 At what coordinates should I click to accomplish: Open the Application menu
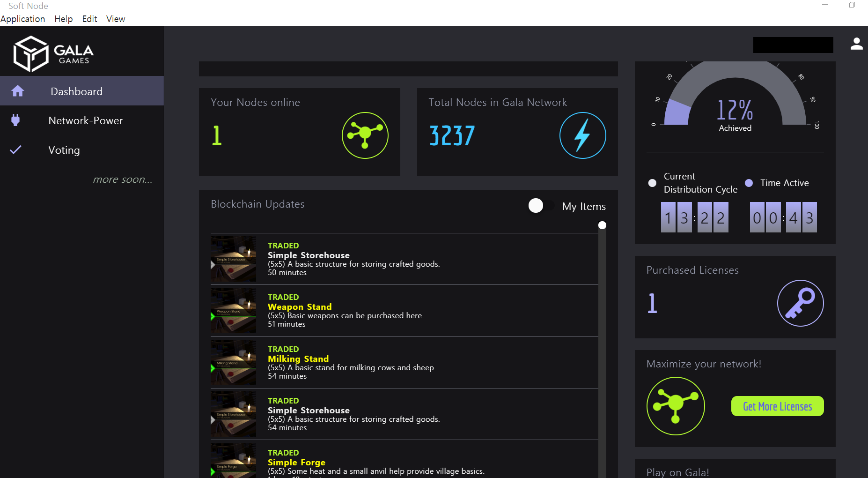tap(23, 19)
